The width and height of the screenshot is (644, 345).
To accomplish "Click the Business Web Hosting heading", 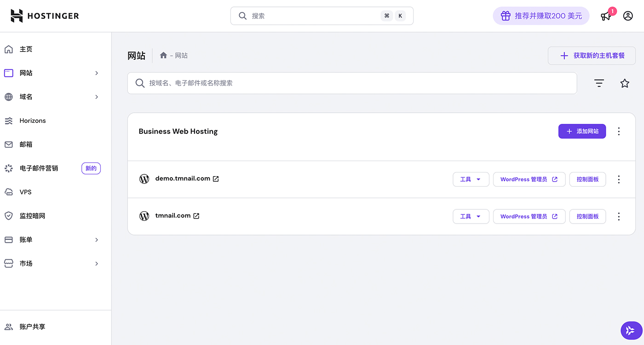I will coord(178,131).
